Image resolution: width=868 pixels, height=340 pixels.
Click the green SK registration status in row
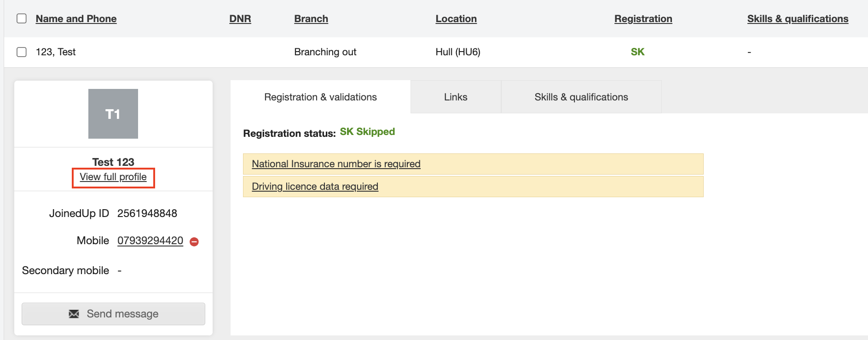[x=637, y=52]
